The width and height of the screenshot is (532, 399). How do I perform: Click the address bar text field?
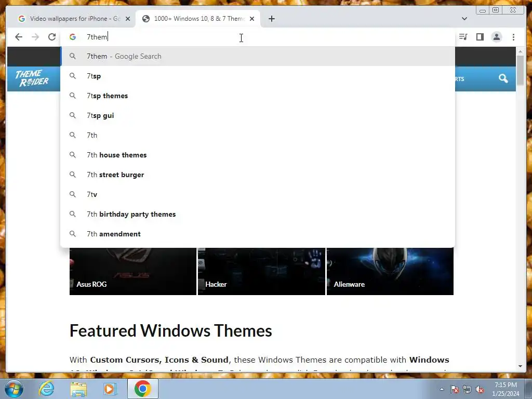(258, 37)
